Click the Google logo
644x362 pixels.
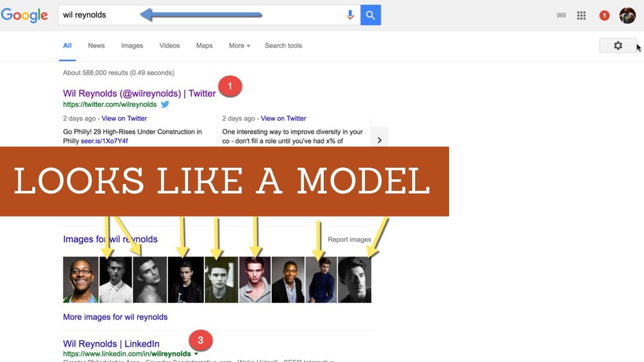point(25,15)
